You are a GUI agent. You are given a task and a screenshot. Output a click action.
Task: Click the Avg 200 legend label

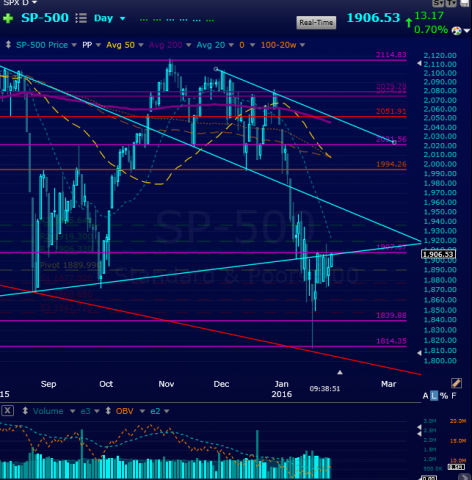click(x=166, y=45)
